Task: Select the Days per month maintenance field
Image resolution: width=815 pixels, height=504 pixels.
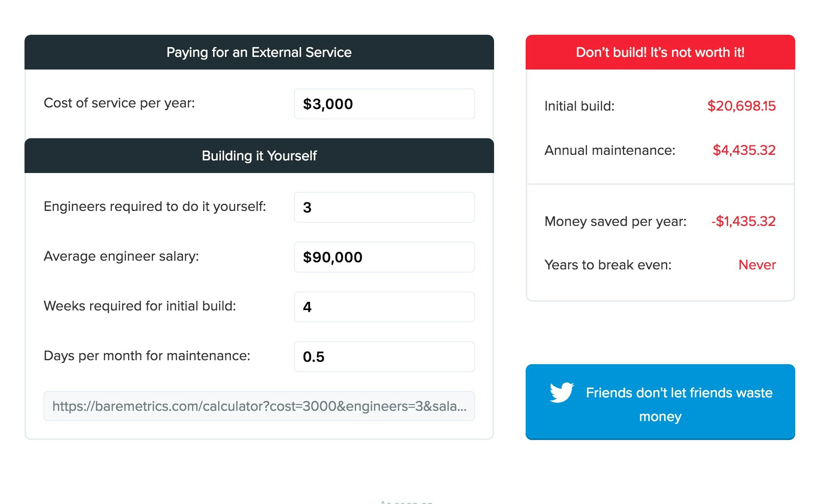Action: [384, 357]
